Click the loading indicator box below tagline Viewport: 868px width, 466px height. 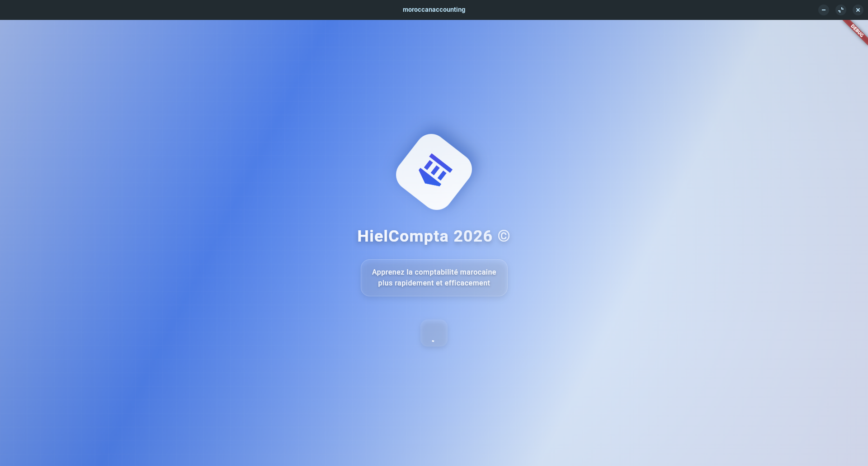click(x=434, y=333)
